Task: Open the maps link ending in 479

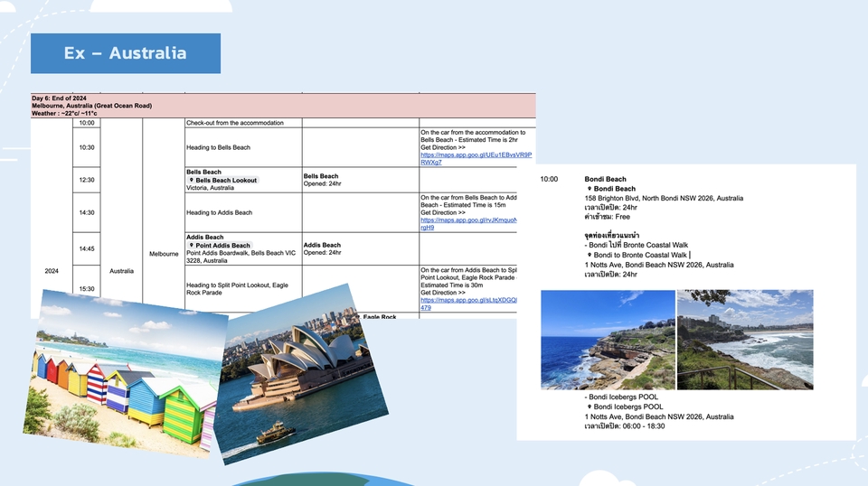Action: point(468,304)
